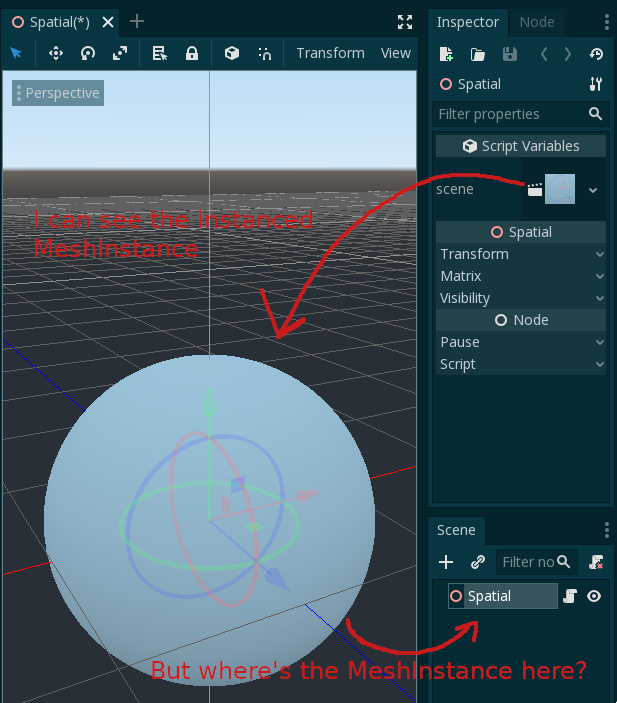Screen dimensions: 617x703
Task: Click the list select tool icon
Action: pyautogui.click(x=160, y=53)
